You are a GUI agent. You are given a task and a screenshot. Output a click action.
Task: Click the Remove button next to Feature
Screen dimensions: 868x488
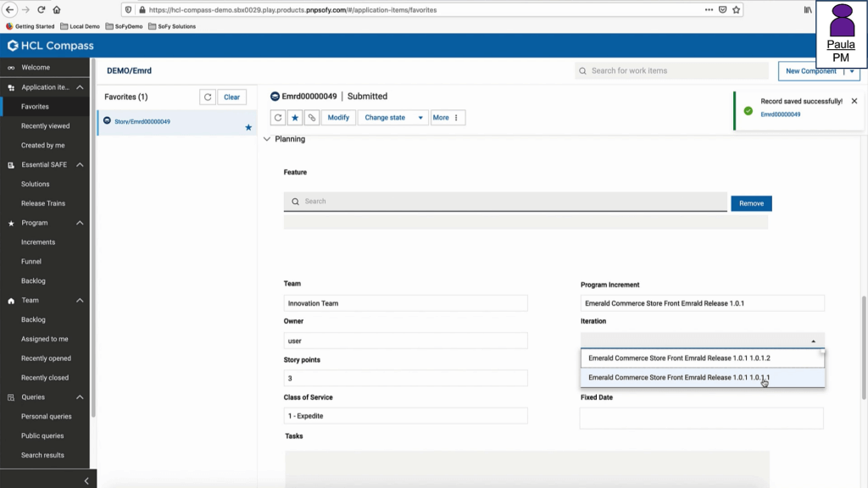pyautogui.click(x=751, y=203)
